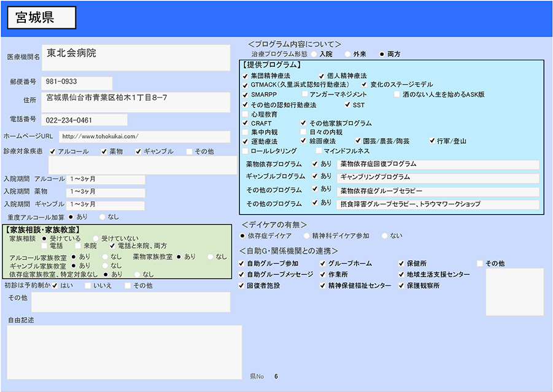
Task: Toggle the 保護観察所 checkbox
Action: pyautogui.click(x=402, y=286)
